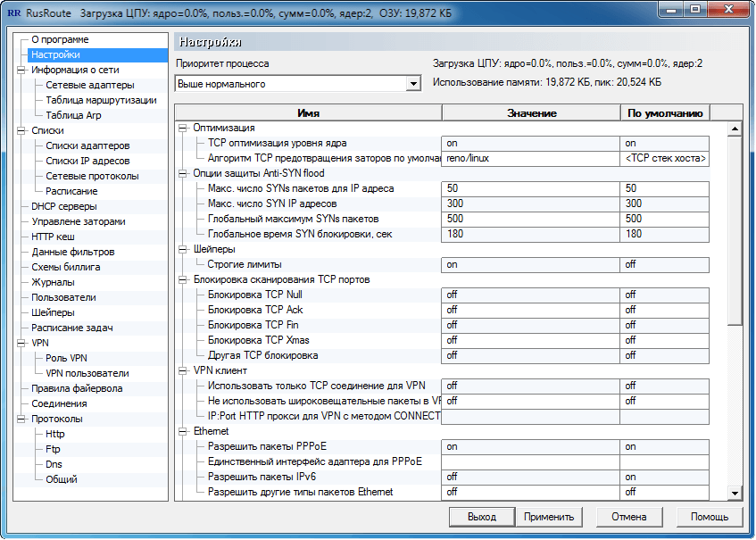This screenshot has width=756, height=540.
Task: Open Таблица Arp tree item
Action: (x=73, y=116)
